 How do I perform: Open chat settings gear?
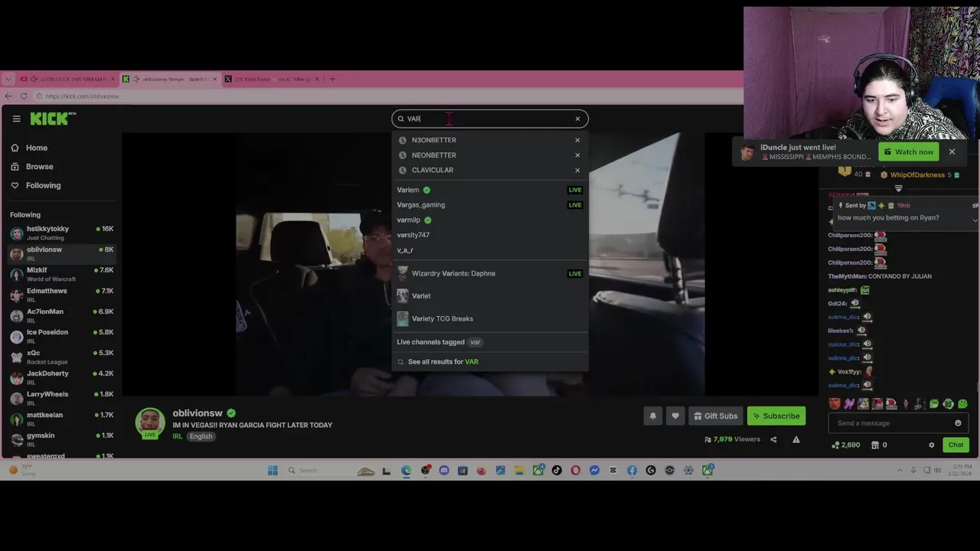click(x=932, y=445)
